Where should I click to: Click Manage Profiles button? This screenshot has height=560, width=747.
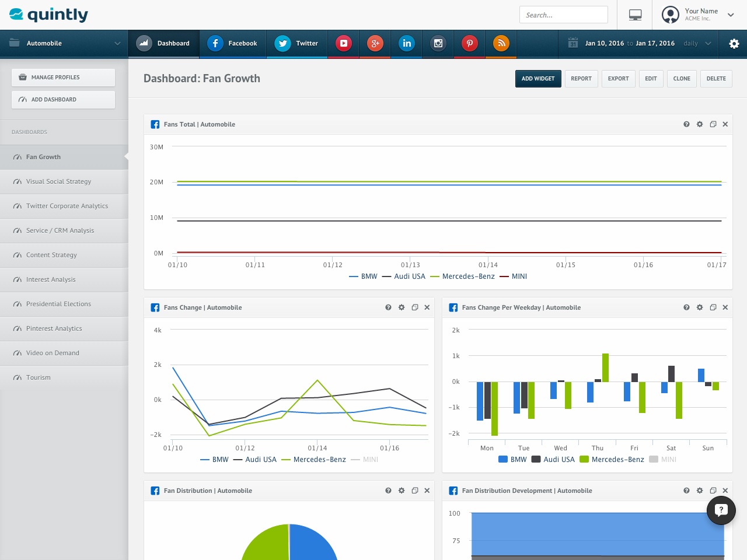[x=63, y=78]
